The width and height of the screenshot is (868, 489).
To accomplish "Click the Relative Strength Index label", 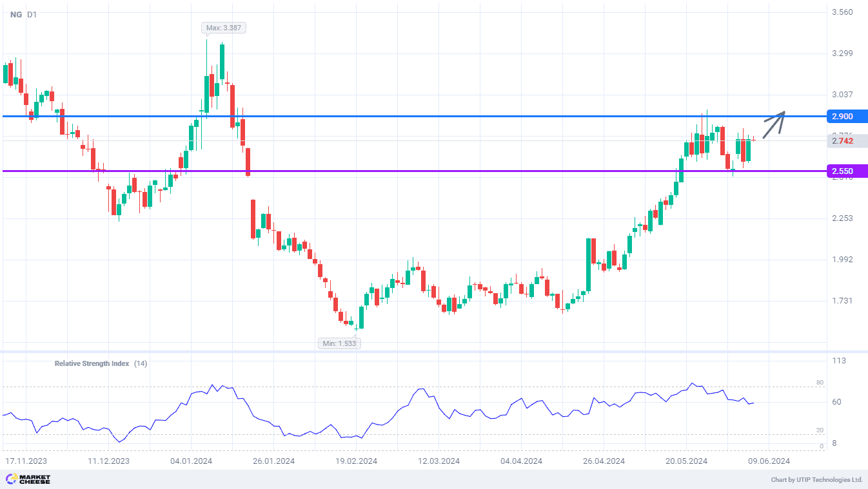I will coord(92,363).
